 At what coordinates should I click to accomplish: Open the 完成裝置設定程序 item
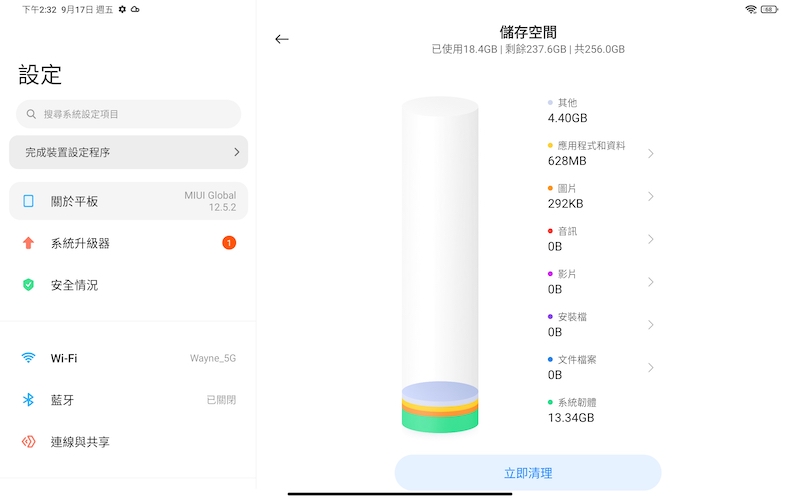(129, 152)
